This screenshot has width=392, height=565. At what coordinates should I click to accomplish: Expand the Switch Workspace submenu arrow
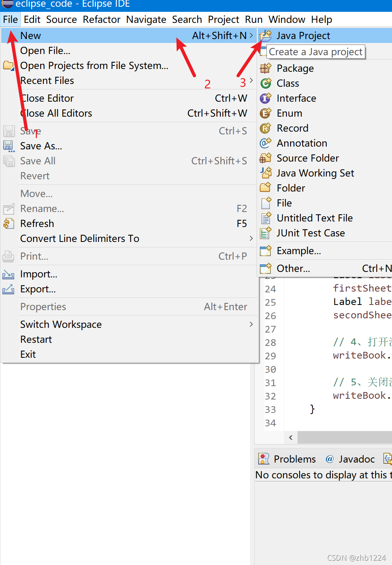[251, 324]
